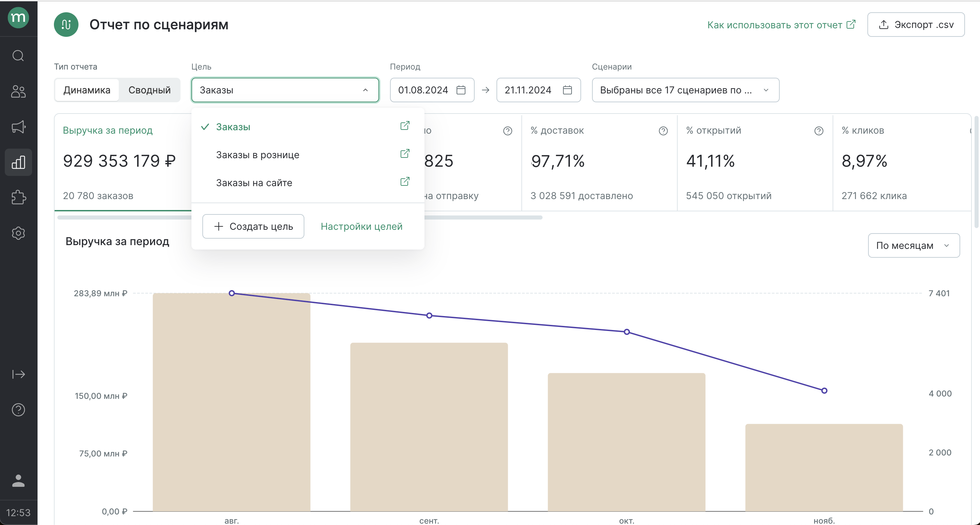The image size is (980, 525).
Task: Open search from the sidebar
Action: pyautogui.click(x=18, y=56)
